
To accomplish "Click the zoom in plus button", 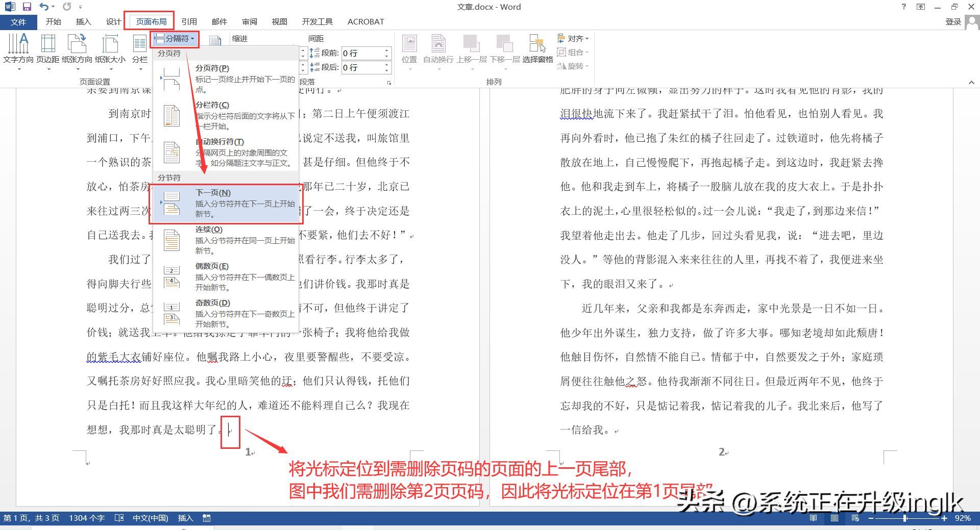I will point(944,518).
